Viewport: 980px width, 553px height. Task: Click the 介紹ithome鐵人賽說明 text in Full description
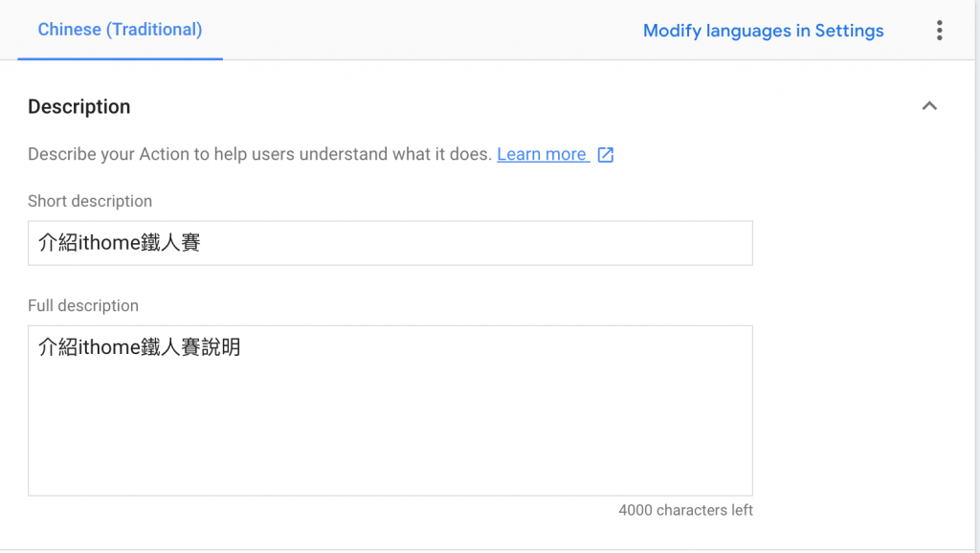tap(140, 347)
